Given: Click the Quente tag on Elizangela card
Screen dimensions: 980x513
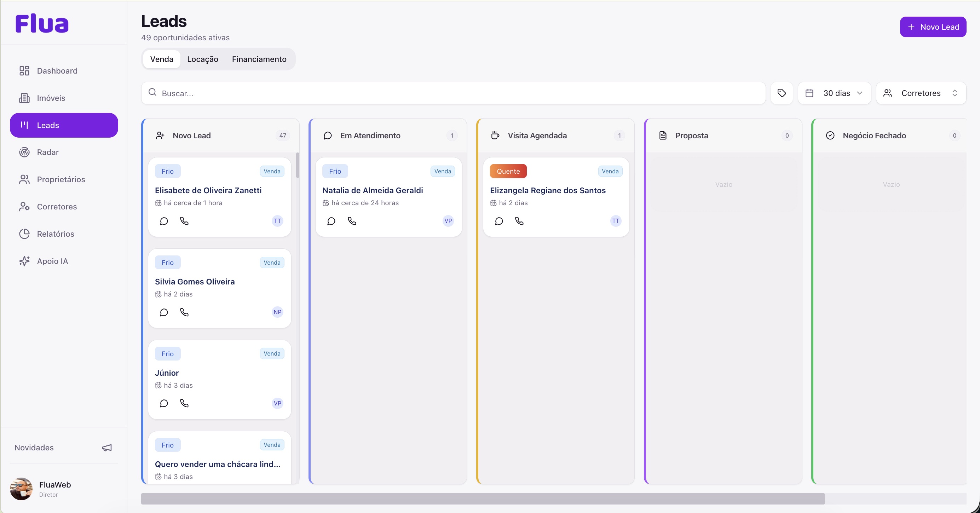Looking at the screenshot, I should [x=508, y=171].
